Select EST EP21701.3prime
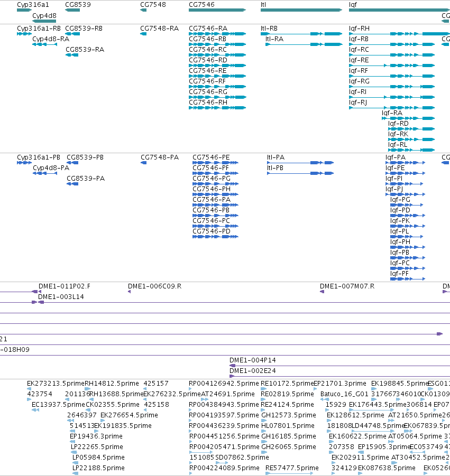This screenshot has height=476, width=450. pos(340,384)
